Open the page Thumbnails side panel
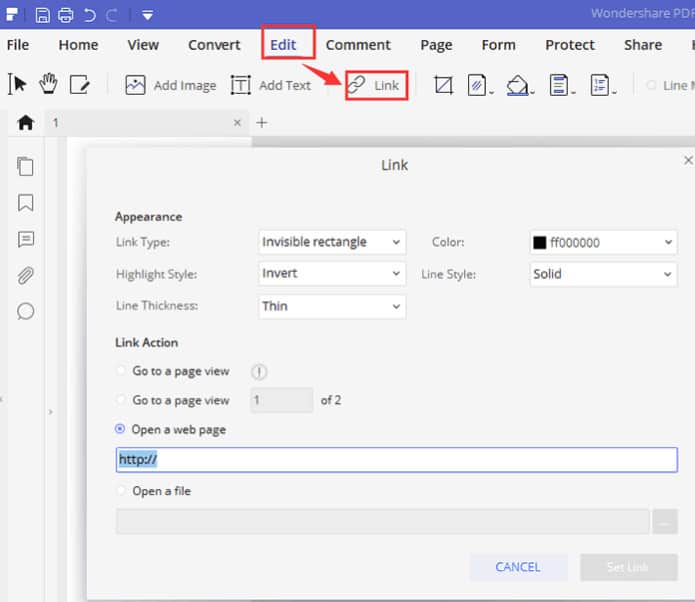This screenshot has height=602, width=695. pyautogui.click(x=25, y=166)
